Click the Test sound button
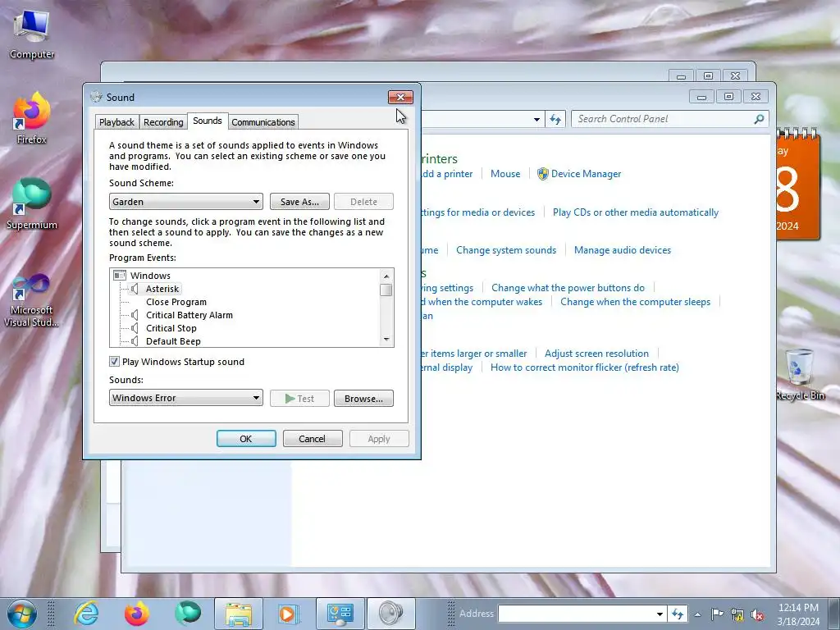 [x=299, y=399]
